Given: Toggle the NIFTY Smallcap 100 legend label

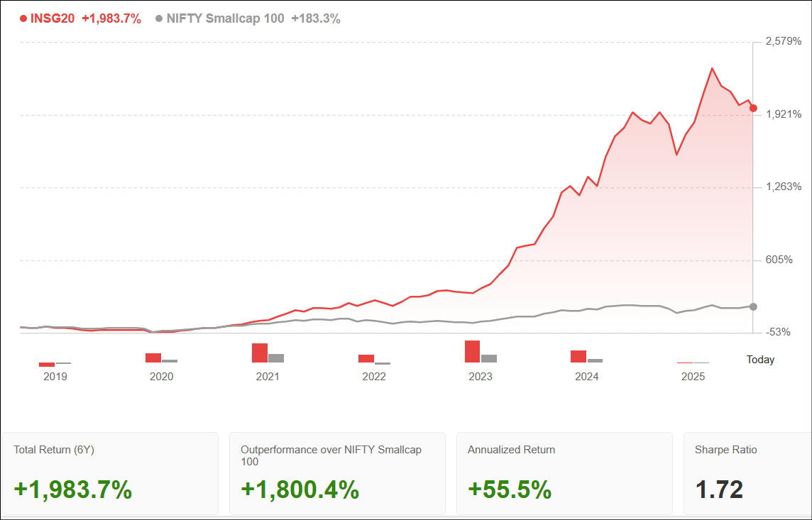Looking at the screenshot, I should [225, 19].
